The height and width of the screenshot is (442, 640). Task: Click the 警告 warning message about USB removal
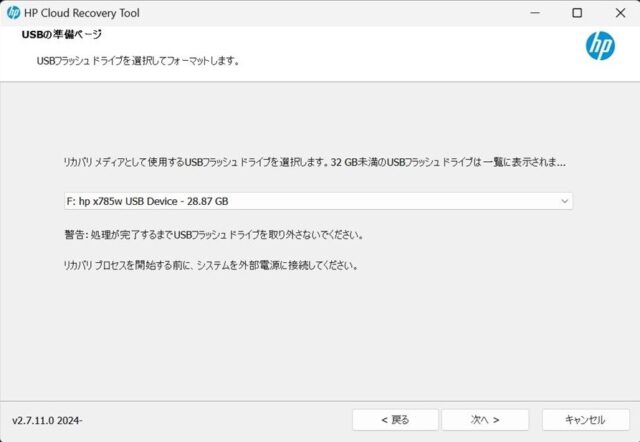coord(214,235)
